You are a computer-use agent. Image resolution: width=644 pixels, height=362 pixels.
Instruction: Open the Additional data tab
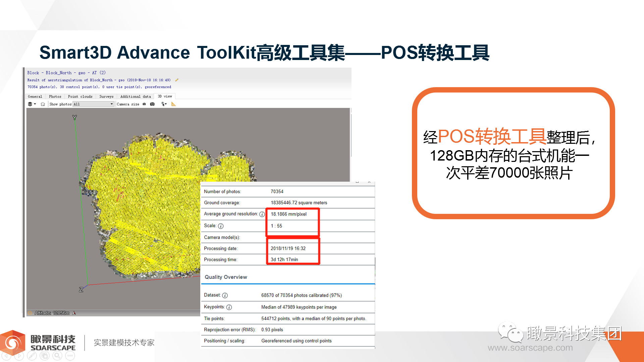coord(136,97)
